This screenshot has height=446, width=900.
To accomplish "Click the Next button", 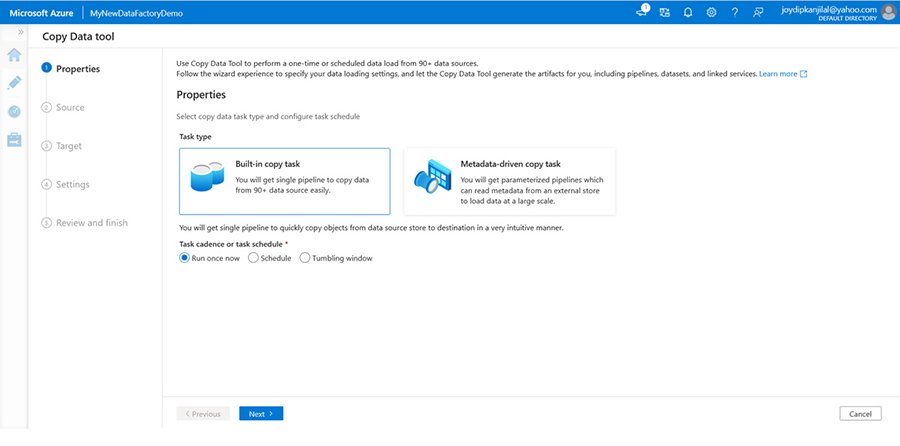I will coord(261,413).
